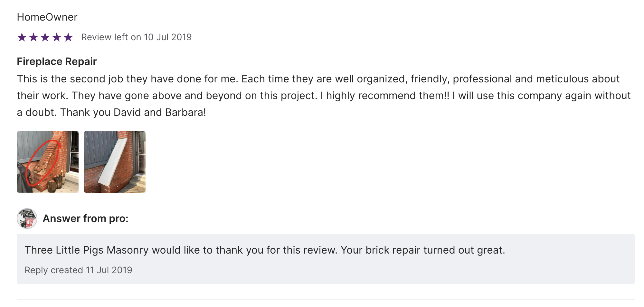Screen dimensions: 644x307
Task: Open the photo of the repaired chimney
Action: [x=115, y=162]
